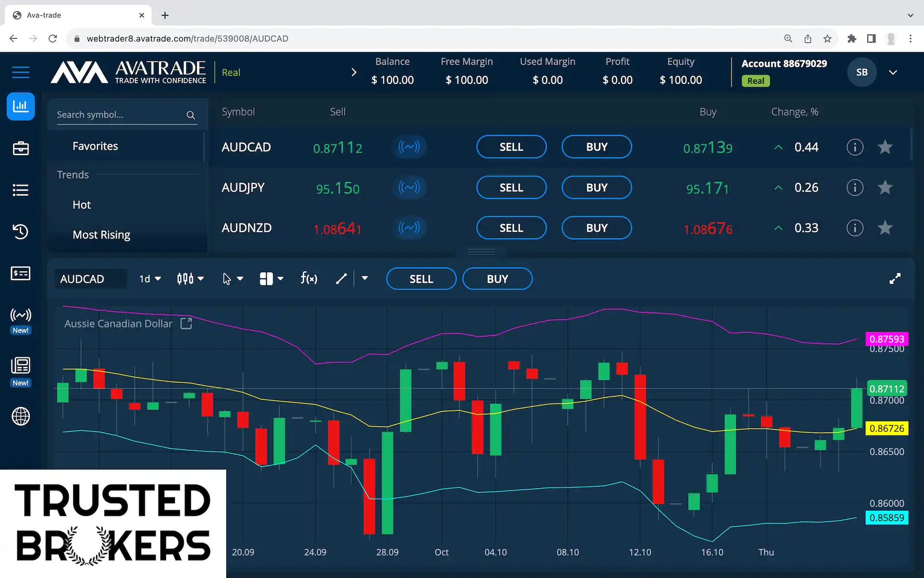Viewport: 924px width, 578px height.
Task: Expand the chart to fullscreen
Action: 895,278
